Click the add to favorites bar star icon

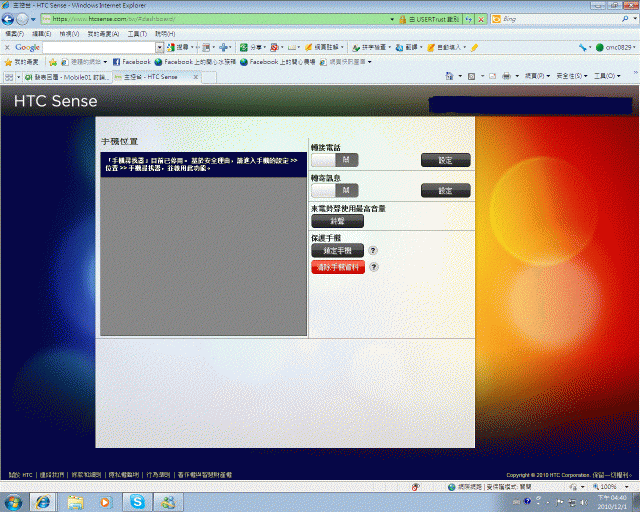coord(53,62)
